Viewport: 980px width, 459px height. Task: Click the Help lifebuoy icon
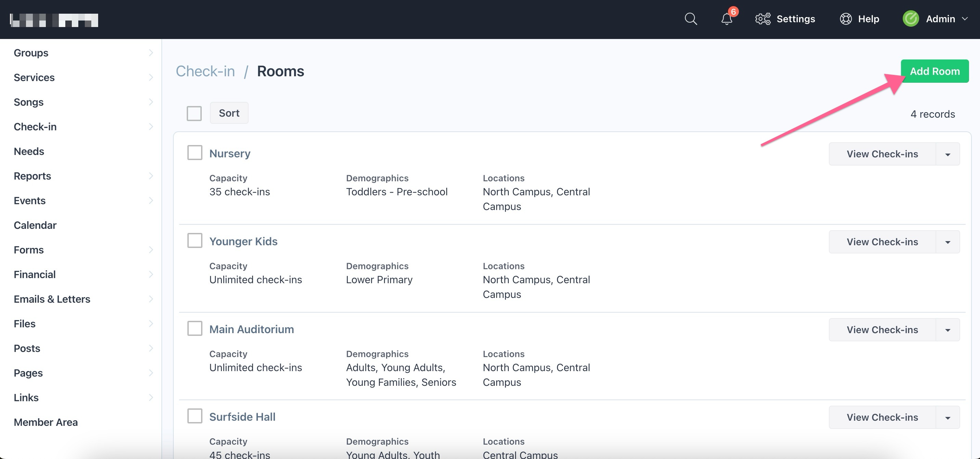pos(846,19)
